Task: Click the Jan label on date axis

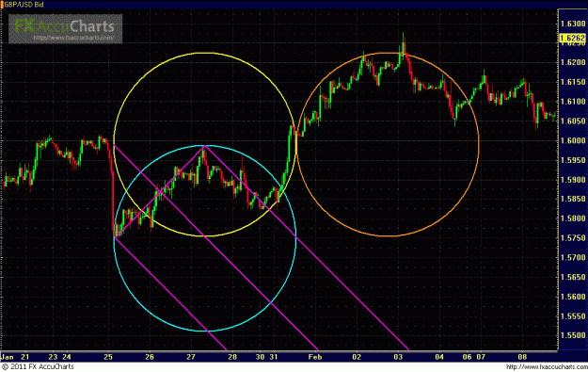Action: pos(8,357)
